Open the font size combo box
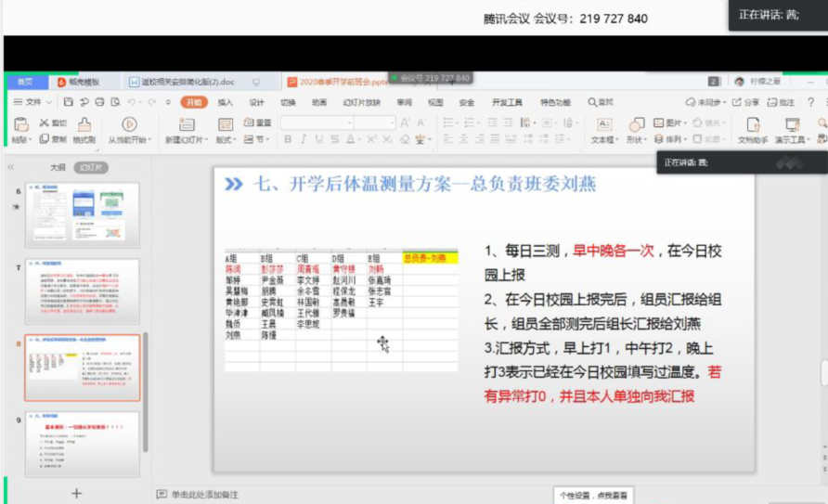This screenshot has height=504, width=828. click(374, 123)
